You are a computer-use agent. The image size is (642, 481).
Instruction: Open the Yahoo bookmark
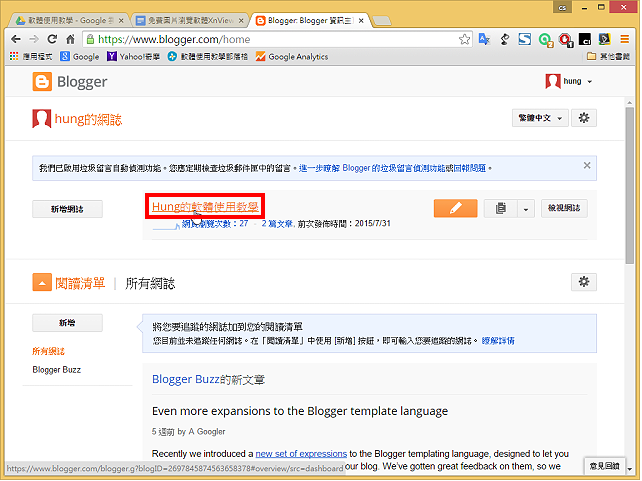click(133, 56)
